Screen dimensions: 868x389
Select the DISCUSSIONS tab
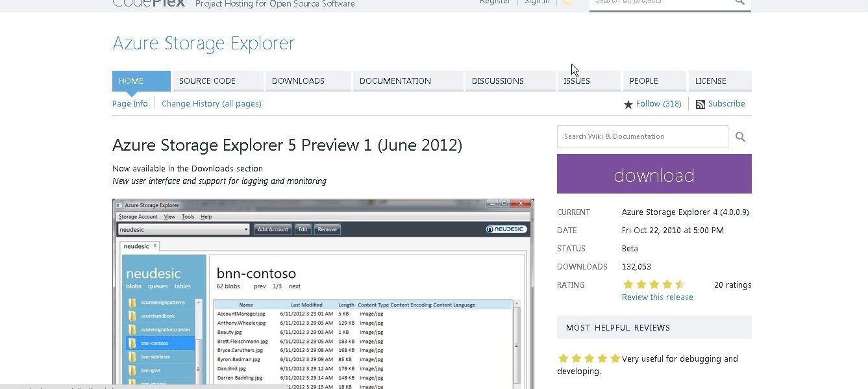[510, 81]
